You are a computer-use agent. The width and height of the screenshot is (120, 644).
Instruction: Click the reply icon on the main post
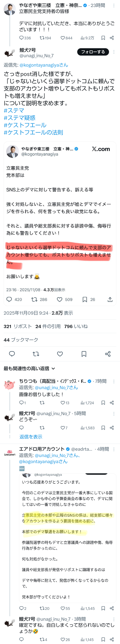tap(12, 354)
